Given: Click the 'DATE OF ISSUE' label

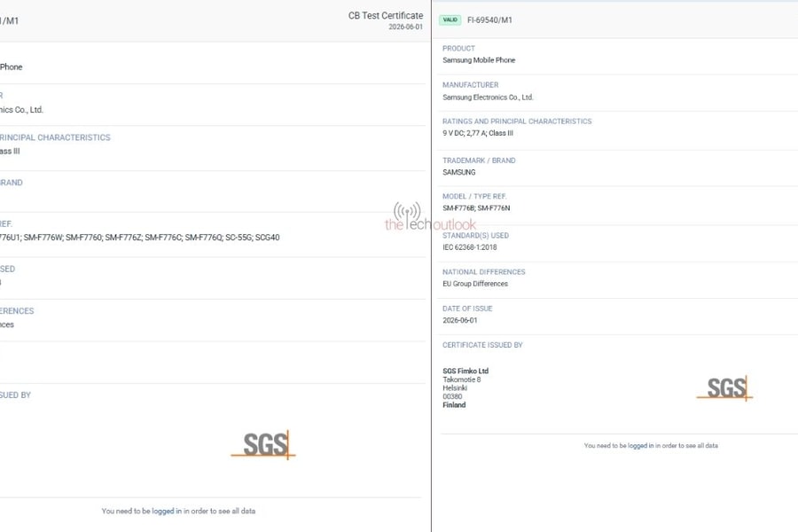Looking at the screenshot, I should point(467,309).
